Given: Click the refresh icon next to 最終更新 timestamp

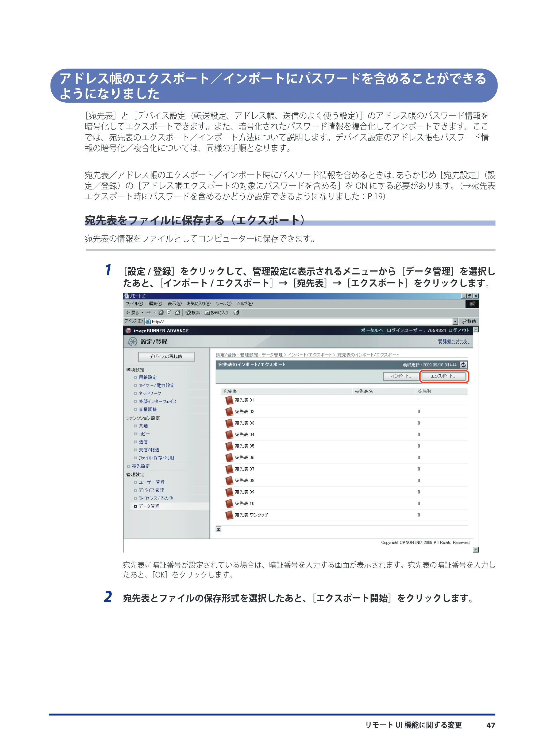Looking at the screenshot, I should 463,365.
